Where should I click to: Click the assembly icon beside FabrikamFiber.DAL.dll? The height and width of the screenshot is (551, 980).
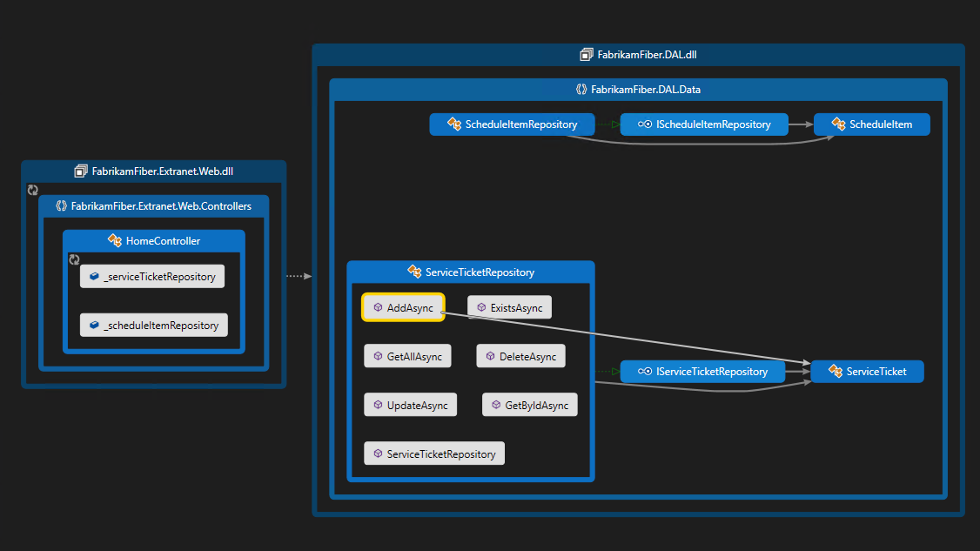[x=587, y=55]
